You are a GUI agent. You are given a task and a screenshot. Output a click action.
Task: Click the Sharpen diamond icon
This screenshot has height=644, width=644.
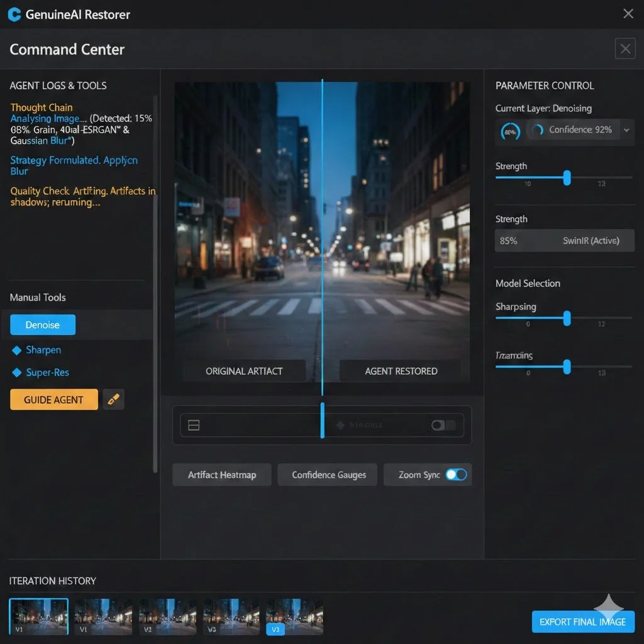pyautogui.click(x=17, y=350)
